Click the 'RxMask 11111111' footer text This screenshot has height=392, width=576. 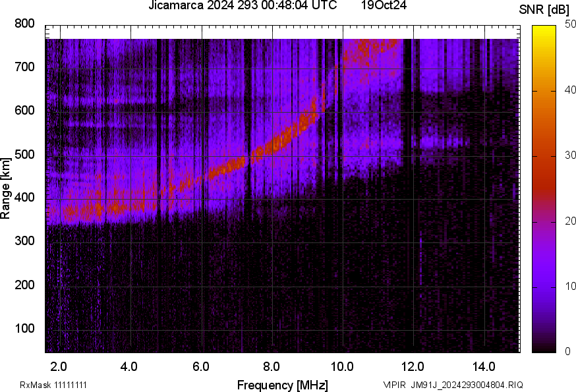point(53,385)
